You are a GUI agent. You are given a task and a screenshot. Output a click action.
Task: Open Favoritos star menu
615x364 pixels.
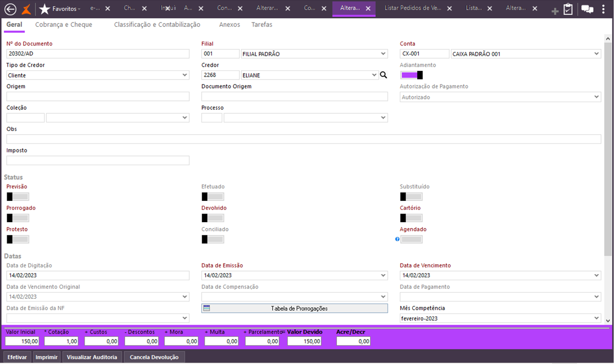click(x=60, y=9)
